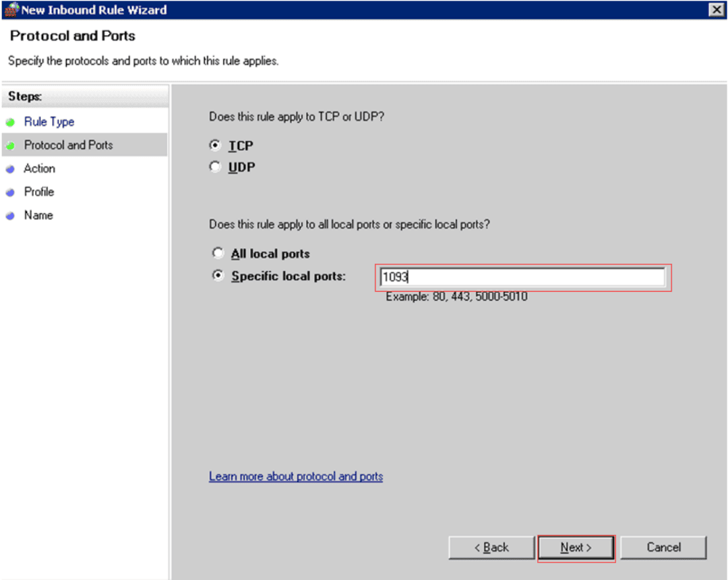Click the Next button
Image resolution: width=728 pixels, height=580 pixels.
coord(575,547)
